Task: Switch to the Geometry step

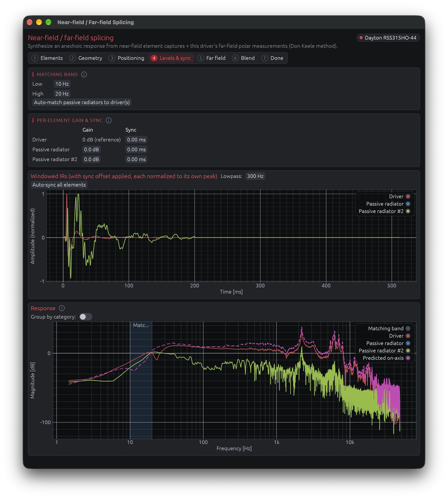Action: click(x=86, y=58)
